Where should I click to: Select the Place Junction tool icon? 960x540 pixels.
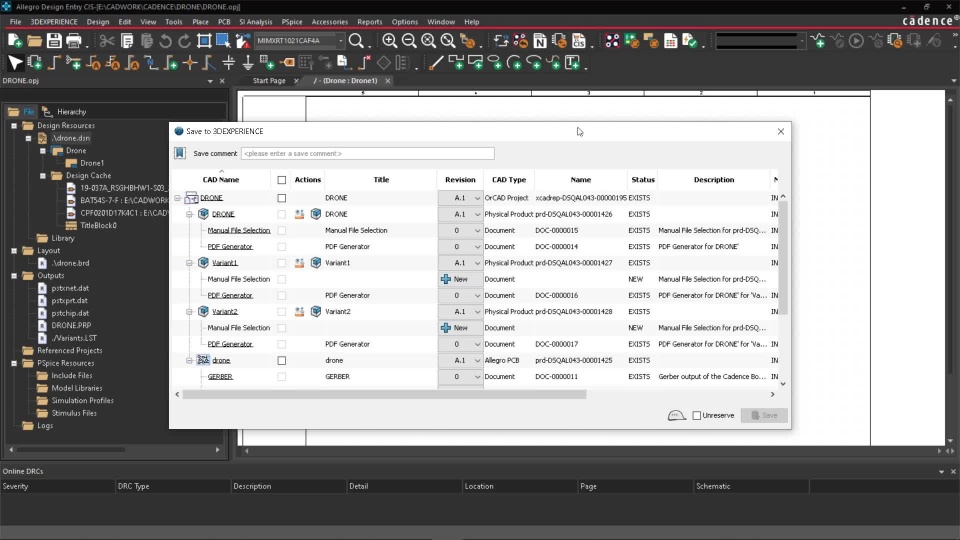(x=190, y=62)
